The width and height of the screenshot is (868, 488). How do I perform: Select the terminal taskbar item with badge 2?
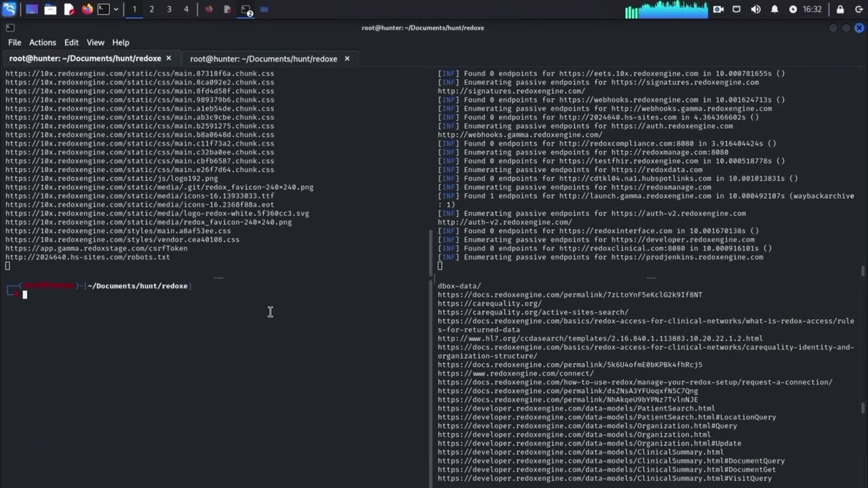[246, 9]
